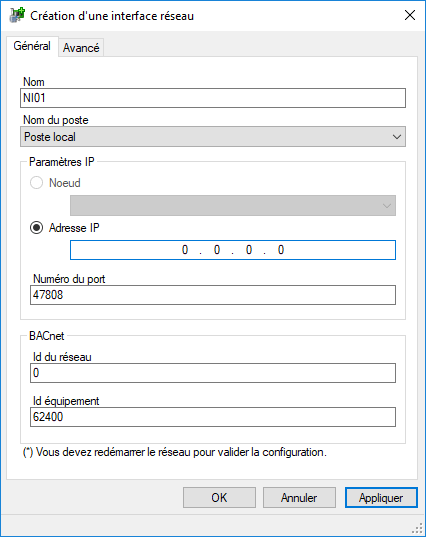Click the Nom field containing NI01
This screenshot has width=426, height=537.
click(213, 98)
